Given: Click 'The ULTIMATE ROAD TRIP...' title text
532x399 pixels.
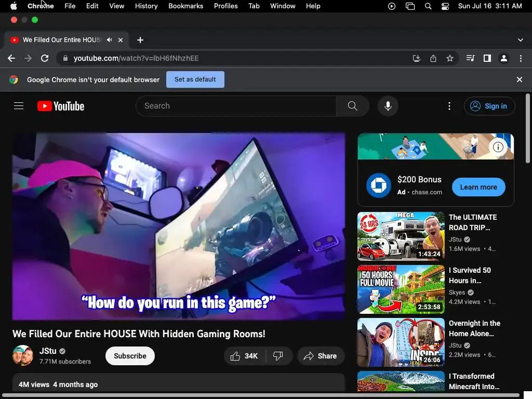Looking at the screenshot, I should [x=473, y=222].
